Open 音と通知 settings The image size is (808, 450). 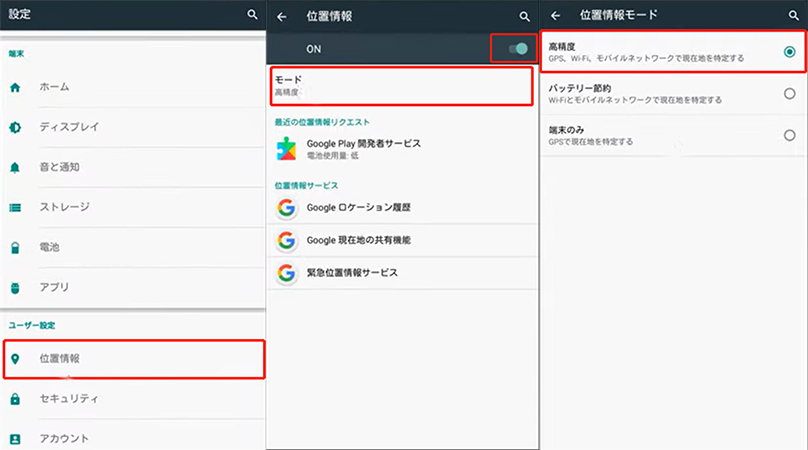tap(134, 168)
